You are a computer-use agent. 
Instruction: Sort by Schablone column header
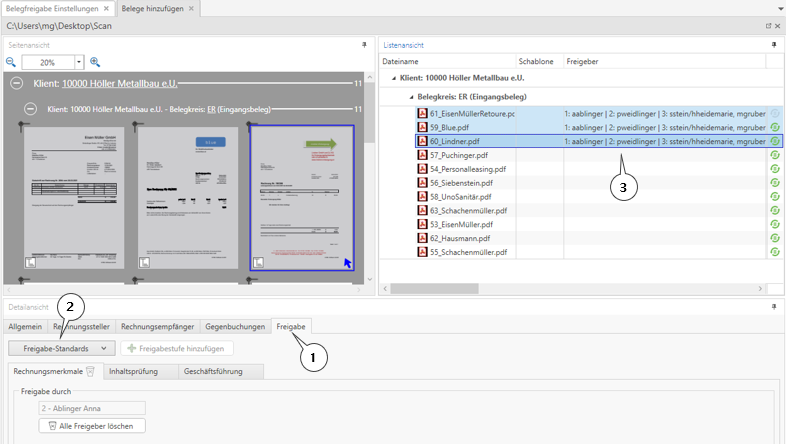click(540, 61)
